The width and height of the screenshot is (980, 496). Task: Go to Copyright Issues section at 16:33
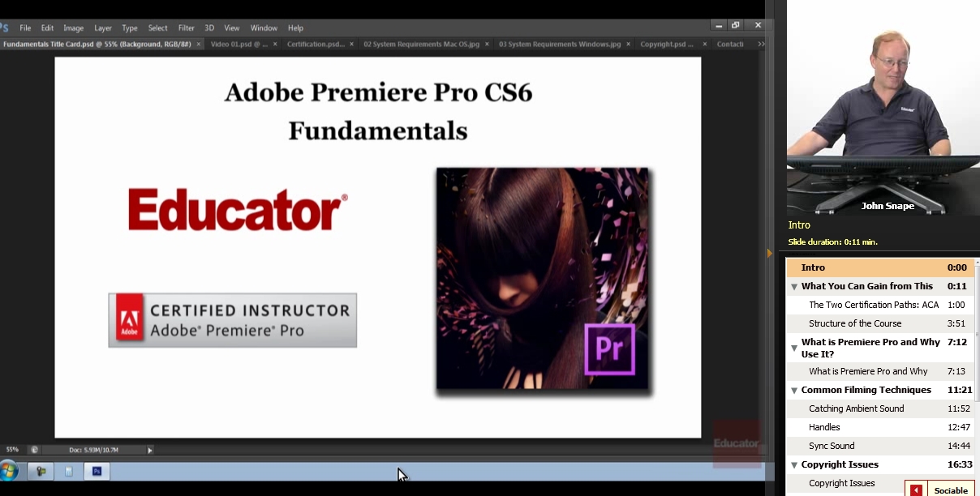[x=840, y=464]
